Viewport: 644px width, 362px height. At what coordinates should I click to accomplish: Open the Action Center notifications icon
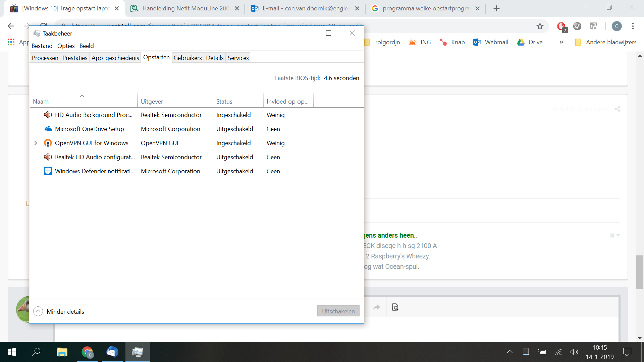(627, 352)
